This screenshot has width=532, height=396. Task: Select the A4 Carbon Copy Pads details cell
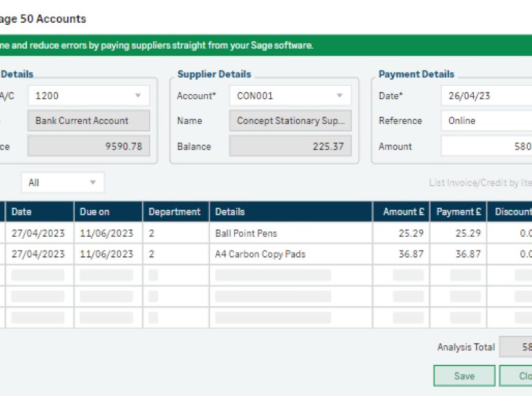click(x=291, y=254)
